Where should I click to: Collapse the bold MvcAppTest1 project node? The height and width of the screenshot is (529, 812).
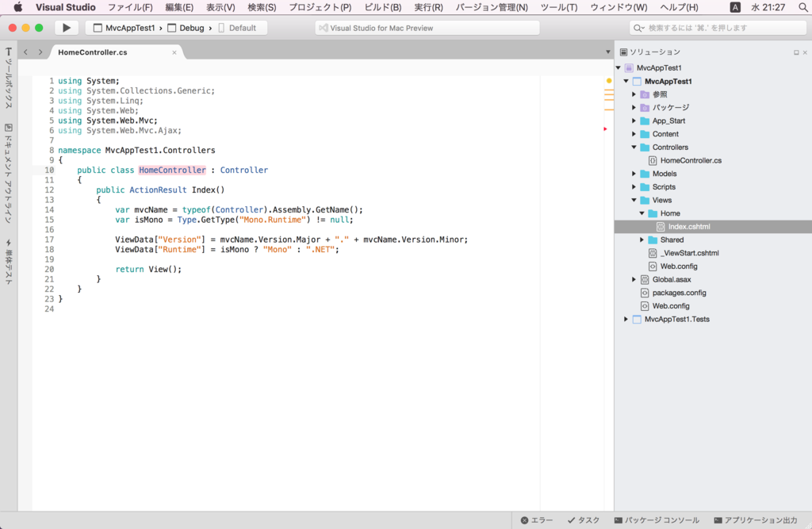coord(626,82)
